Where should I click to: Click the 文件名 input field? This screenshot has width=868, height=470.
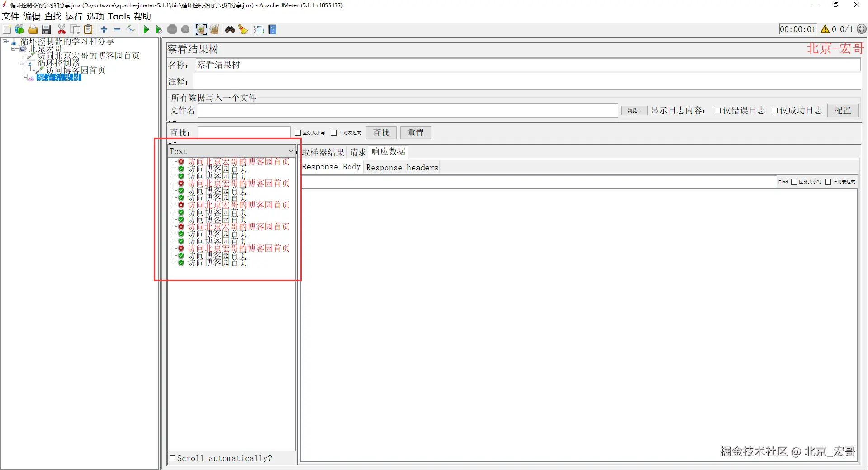coord(408,111)
